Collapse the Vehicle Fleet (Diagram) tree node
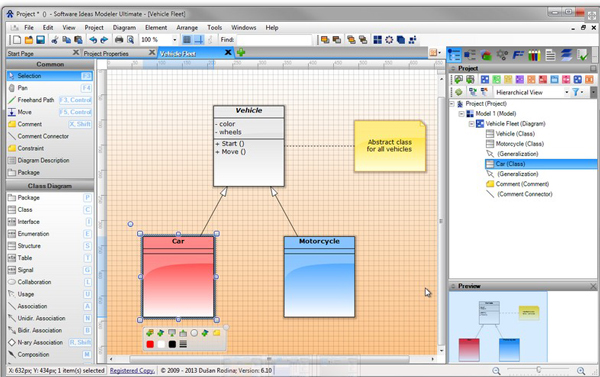The image size is (600, 377). (x=471, y=124)
